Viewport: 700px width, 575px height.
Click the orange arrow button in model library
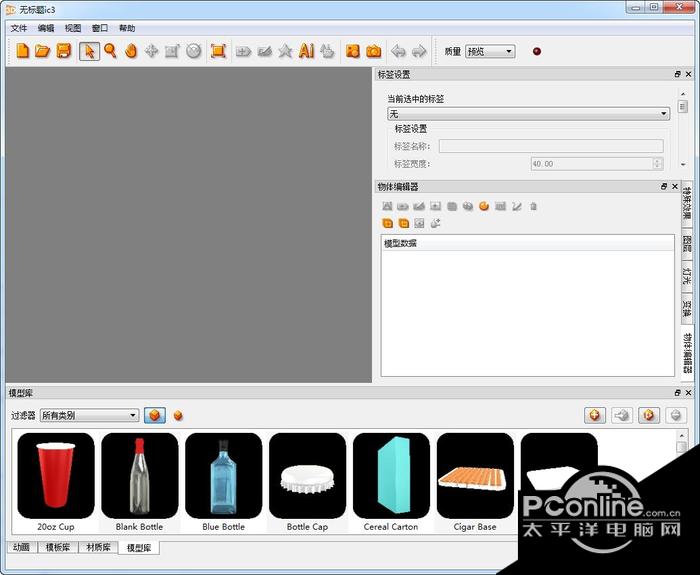point(648,416)
